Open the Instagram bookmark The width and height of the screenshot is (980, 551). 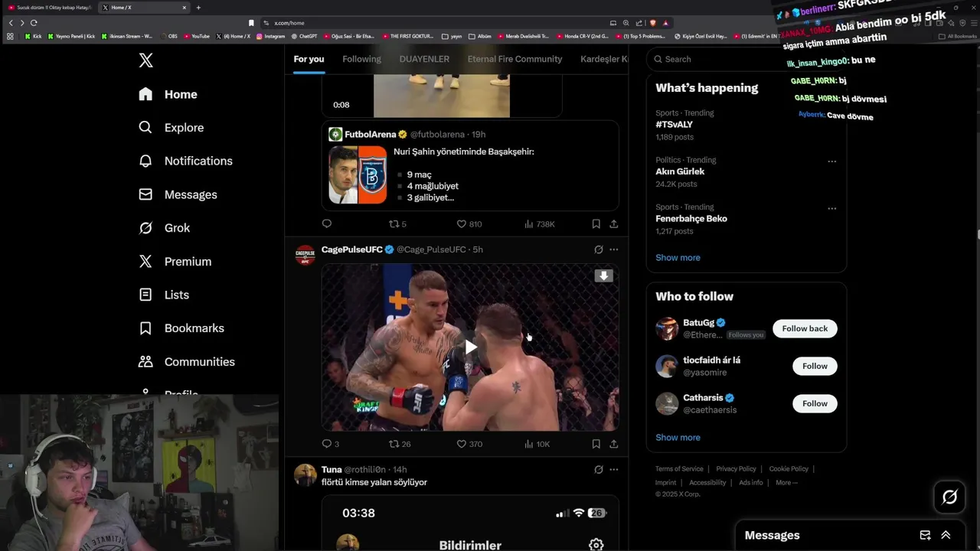click(x=270, y=36)
